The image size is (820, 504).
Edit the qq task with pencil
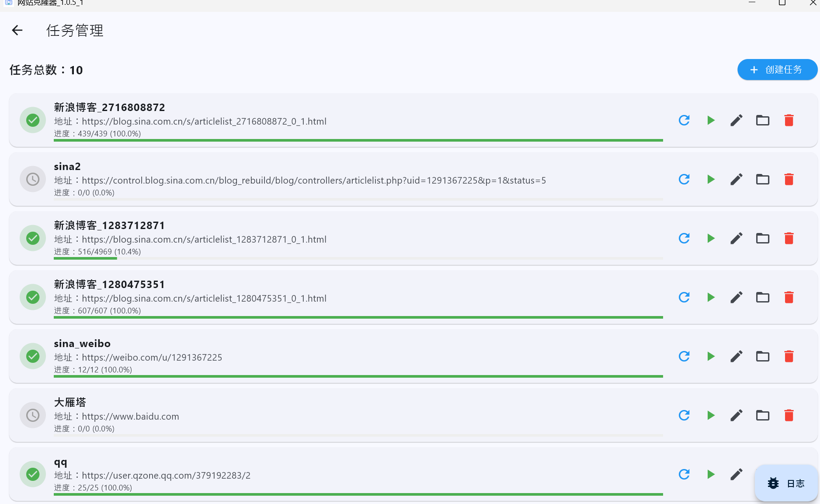(737, 474)
